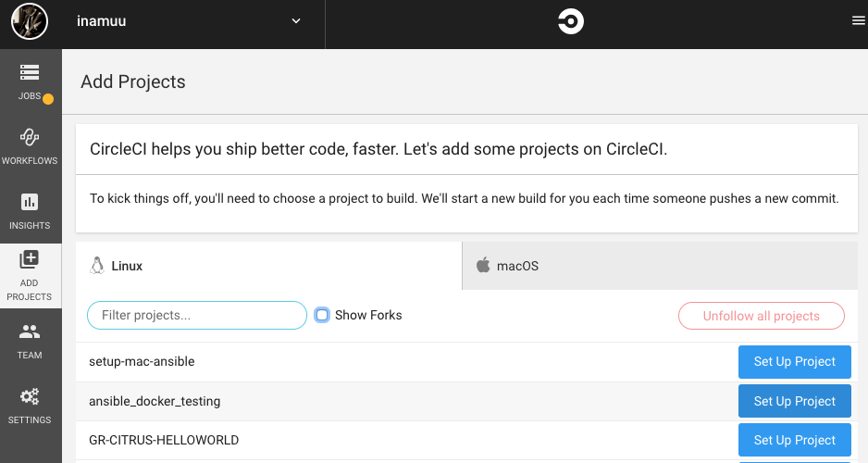The height and width of the screenshot is (463, 868).
Task: Click the Add Projects sidebar icon
Action: pyautogui.click(x=30, y=260)
